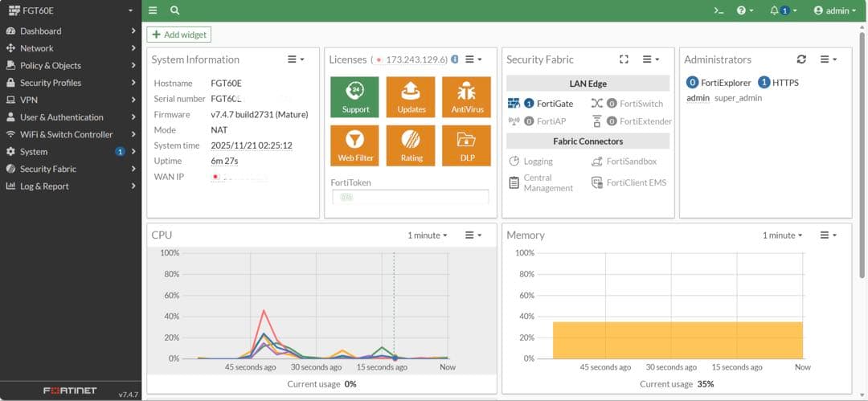This screenshot has height=401, width=868.
Task: Refresh the Administrators widget
Action: click(801, 59)
